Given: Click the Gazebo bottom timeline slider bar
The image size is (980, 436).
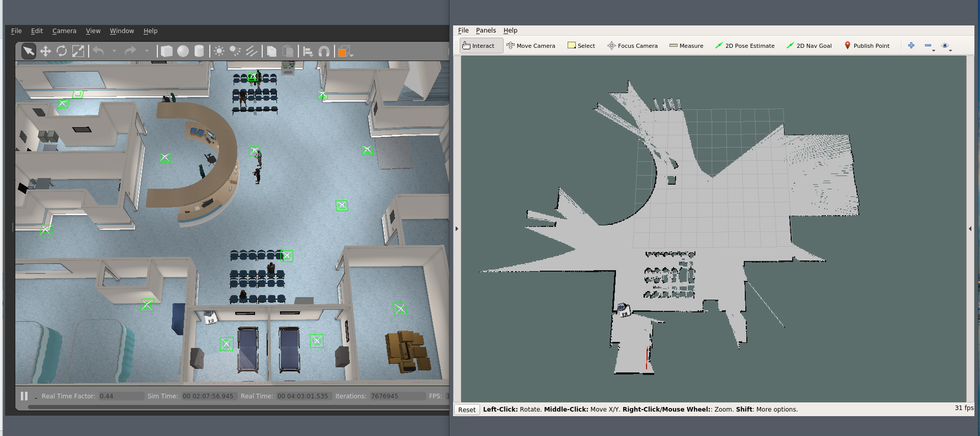Looking at the screenshot, I should (238, 407).
